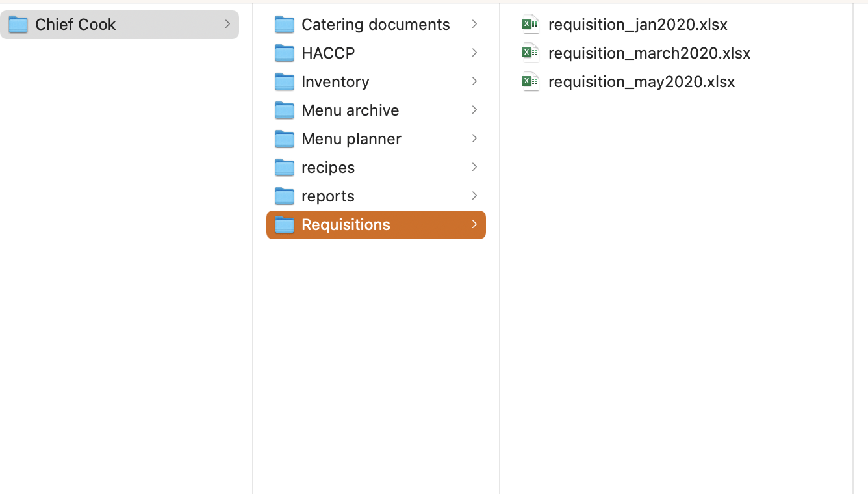Select the Inventory folder name
The height and width of the screenshot is (494, 868).
335,82
